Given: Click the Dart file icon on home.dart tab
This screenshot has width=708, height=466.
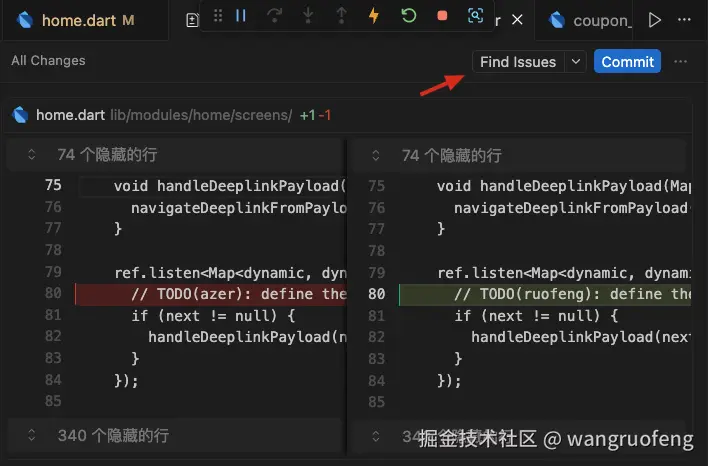Looking at the screenshot, I should click(25, 20).
